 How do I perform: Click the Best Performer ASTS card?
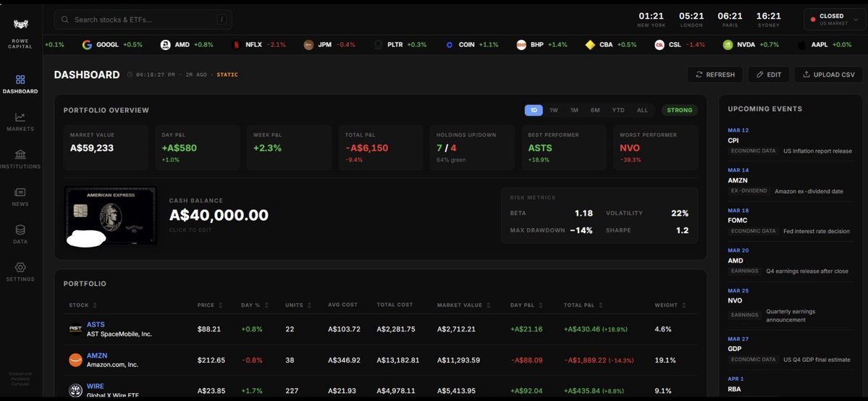[x=564, y=148]
